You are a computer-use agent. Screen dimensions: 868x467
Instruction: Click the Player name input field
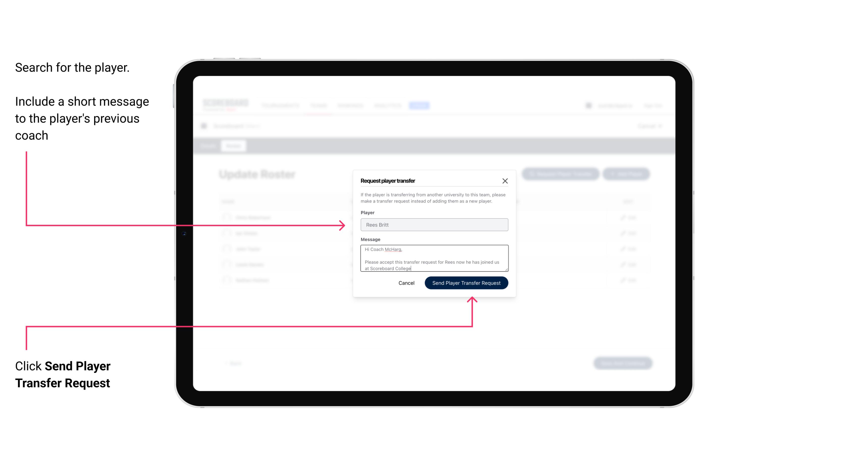tap(434, 225)
